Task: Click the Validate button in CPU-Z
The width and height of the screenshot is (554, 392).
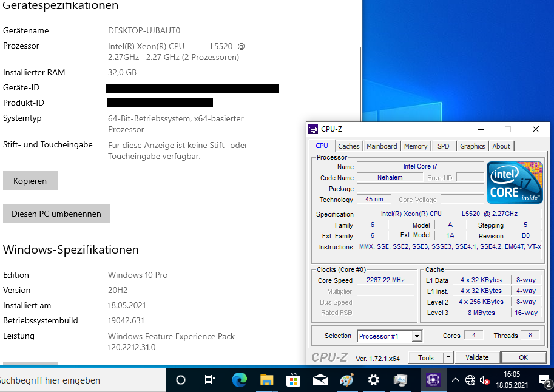Action: click(477, 357)
